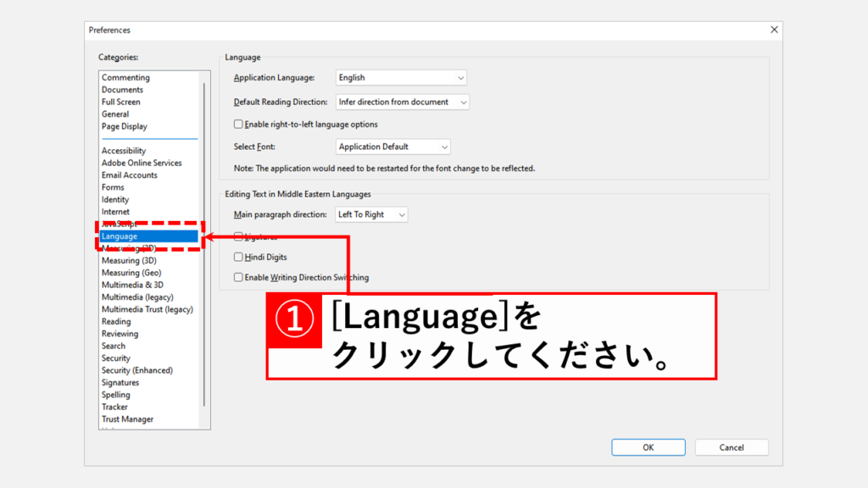This screenshot has height=488, width=868.
Task: Enable right-to-left language options checkbox
Action: [x=238, y=125]
